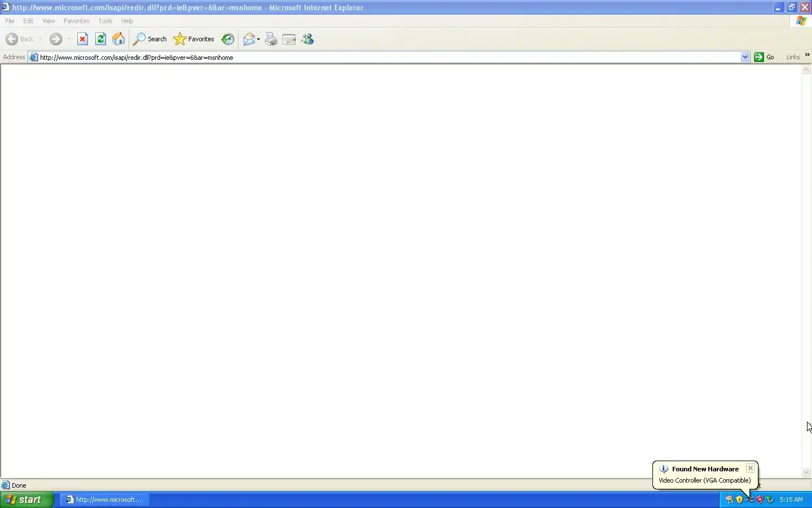Open the Tools menu
The image size is (812, 508).
coord(105,21)
